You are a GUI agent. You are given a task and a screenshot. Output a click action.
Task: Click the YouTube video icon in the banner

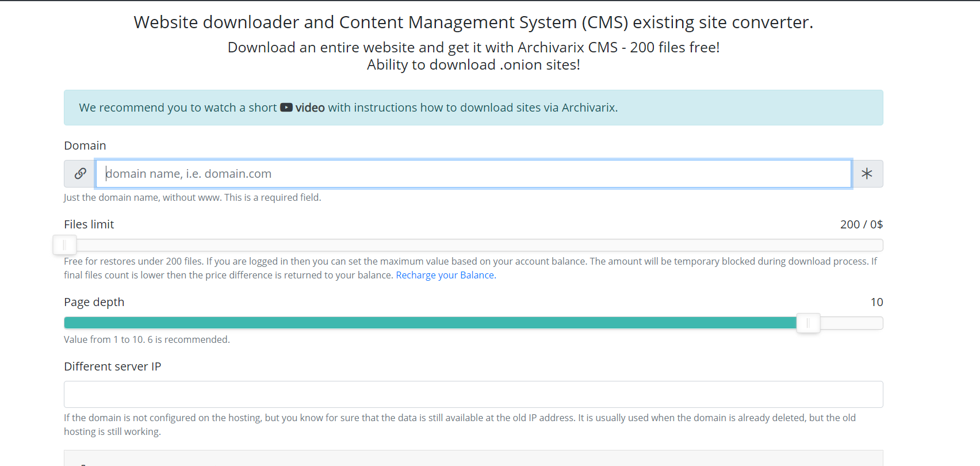[x=286, y=108]
